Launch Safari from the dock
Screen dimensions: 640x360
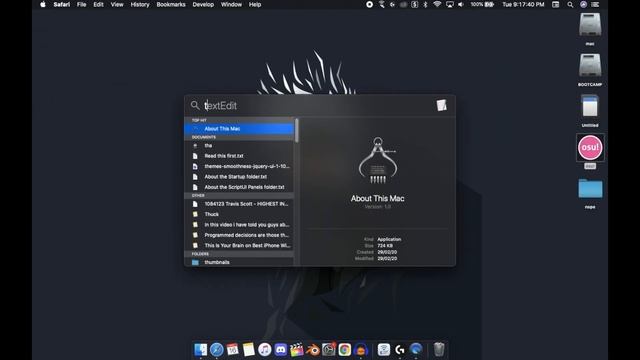(x=216, y=350)
